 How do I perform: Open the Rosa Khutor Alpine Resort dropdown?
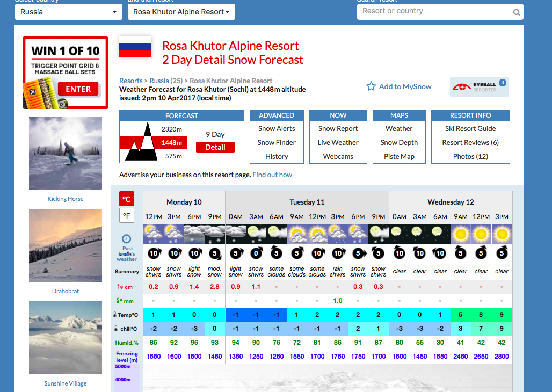(181, 12)
